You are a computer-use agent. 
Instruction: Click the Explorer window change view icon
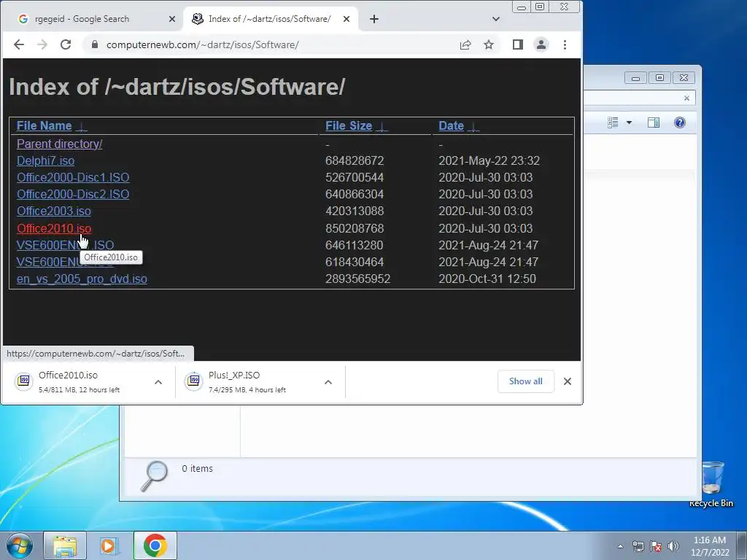(613, 122)
